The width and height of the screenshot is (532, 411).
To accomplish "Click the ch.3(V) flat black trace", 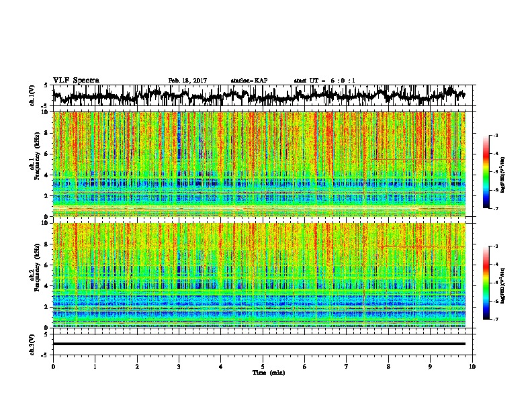I will (x=259, y=344).
